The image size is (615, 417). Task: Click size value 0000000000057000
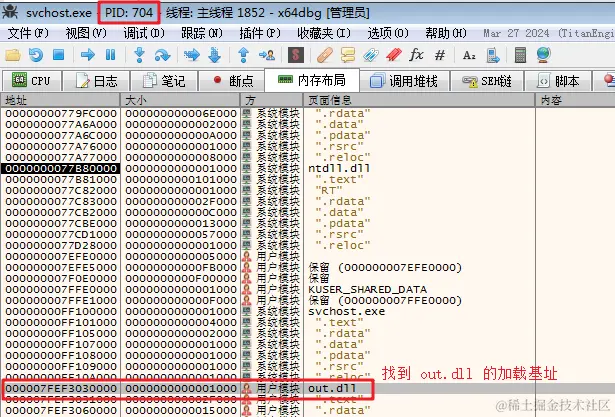pos(181,234)
